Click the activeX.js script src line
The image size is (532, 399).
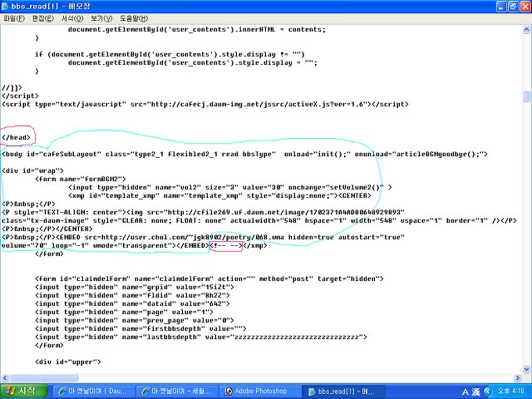205,104
